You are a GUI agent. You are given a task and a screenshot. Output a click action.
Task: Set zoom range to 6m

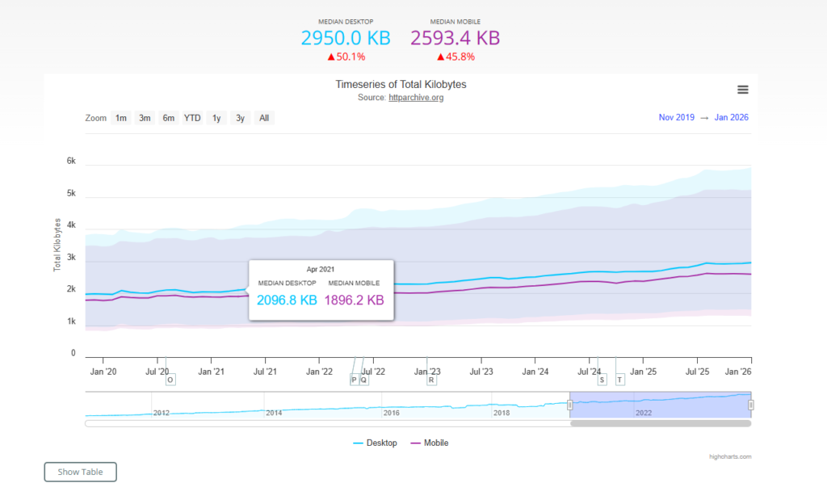tap(168, 118)
